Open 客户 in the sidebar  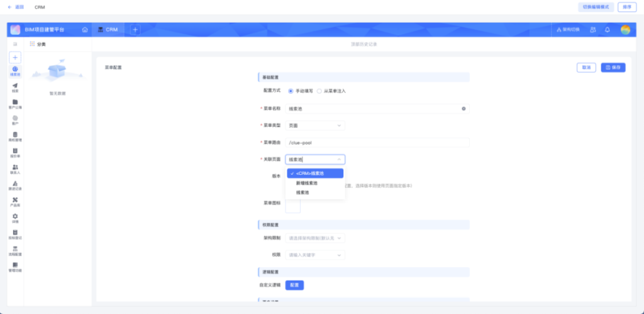[x=15, y=120]
